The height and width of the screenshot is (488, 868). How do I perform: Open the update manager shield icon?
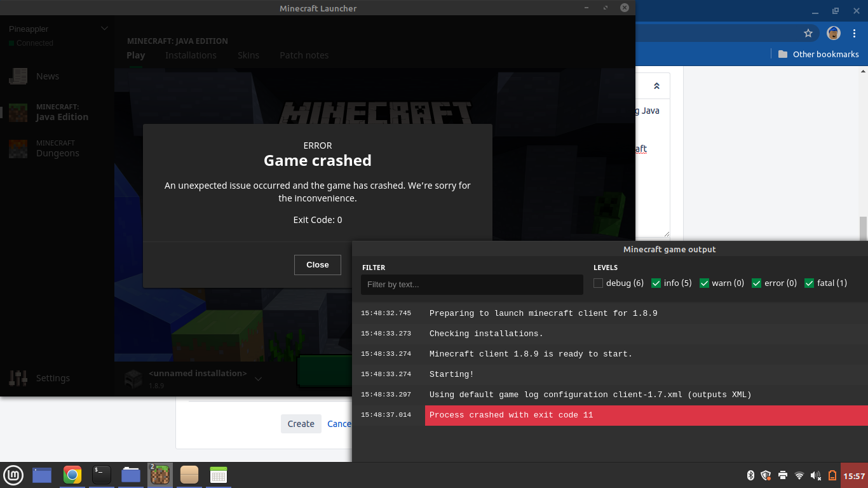[766, 475]
